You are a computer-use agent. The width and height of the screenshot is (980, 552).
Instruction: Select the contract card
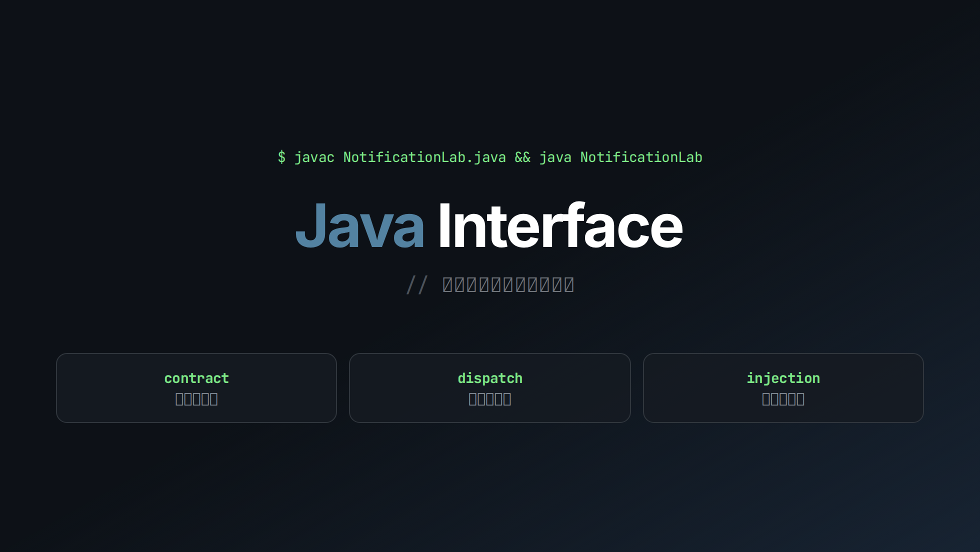(196, 388)
